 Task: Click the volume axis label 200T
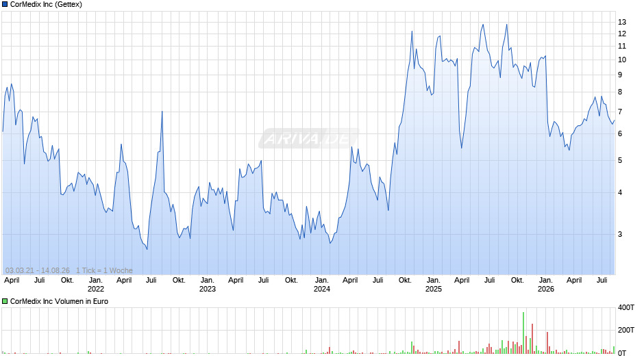coord(626,330)
